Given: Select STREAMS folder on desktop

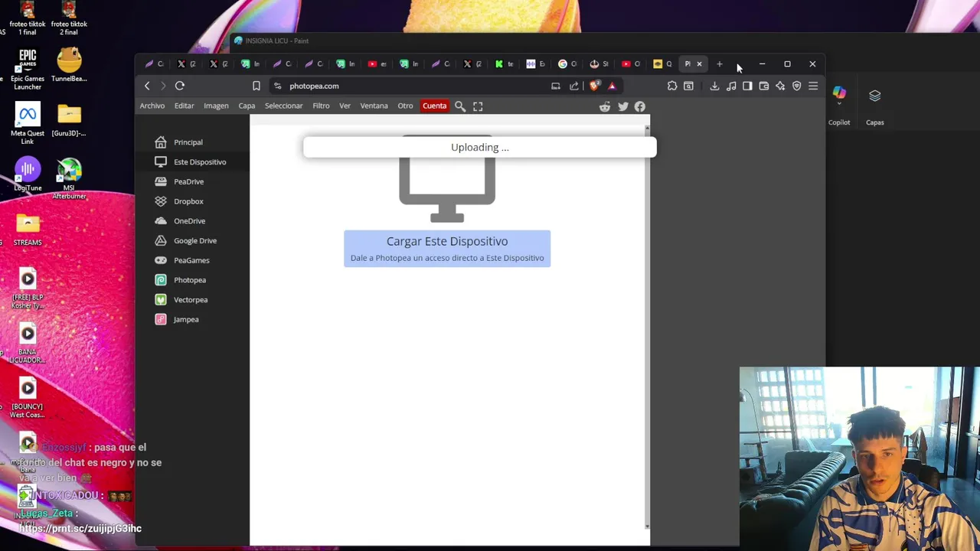Looking at the screenshot, I should pos(28,229).
